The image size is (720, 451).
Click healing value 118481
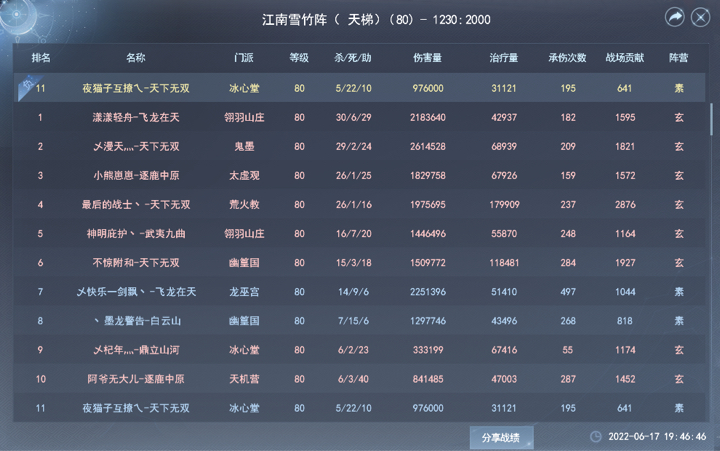click(504, 263)
